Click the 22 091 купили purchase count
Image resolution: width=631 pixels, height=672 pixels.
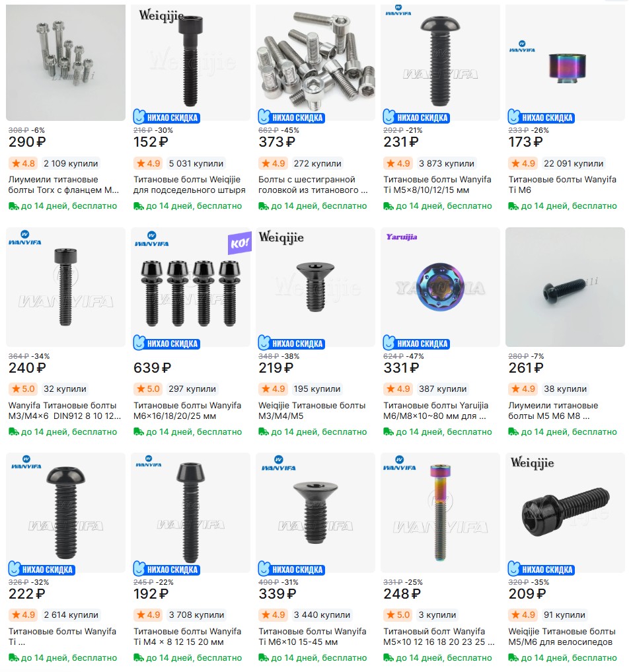[573, 163]
